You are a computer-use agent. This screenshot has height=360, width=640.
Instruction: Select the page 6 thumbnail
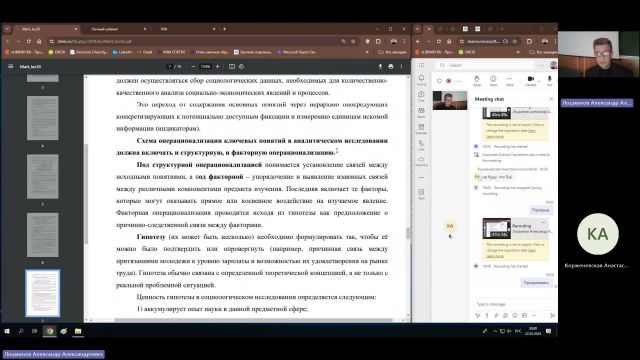click(x=42, y=235)
